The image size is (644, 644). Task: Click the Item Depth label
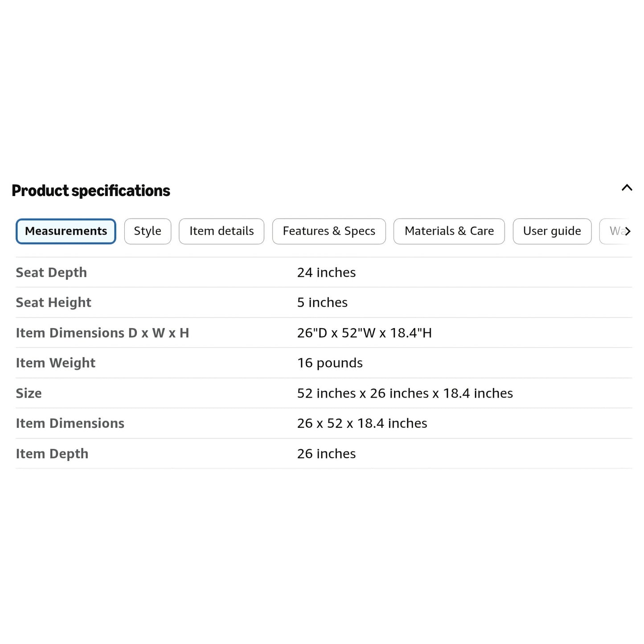(x=52, y=454)
